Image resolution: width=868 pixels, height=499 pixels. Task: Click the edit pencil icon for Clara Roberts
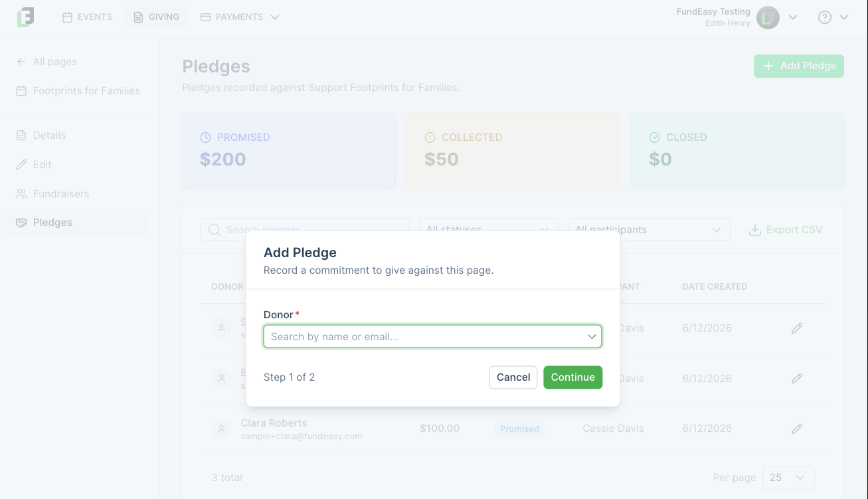pyautogui.click(x=797, y=429)
